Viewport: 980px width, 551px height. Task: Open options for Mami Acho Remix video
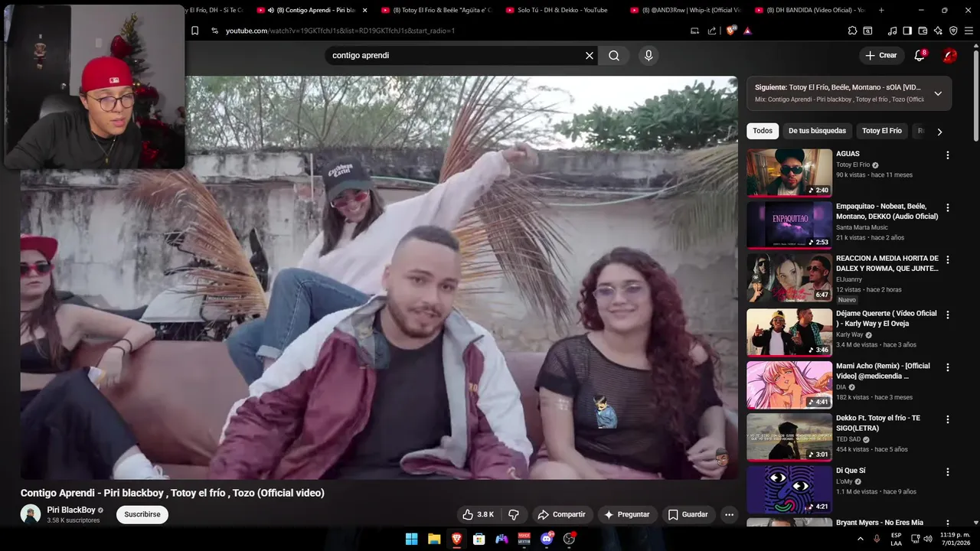[x=947, y=367]
